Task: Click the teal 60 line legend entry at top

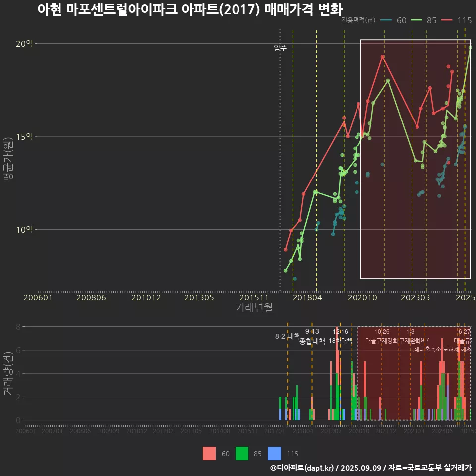Action: click(393, 20)
